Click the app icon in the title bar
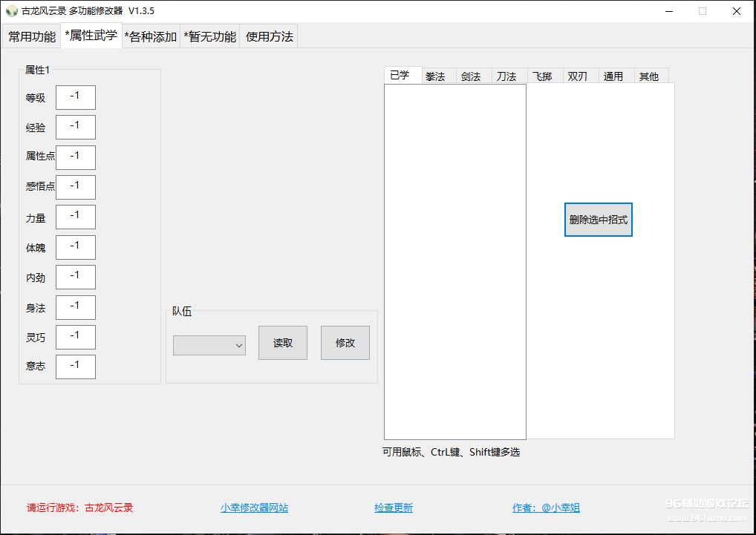 tap(11, 11)
